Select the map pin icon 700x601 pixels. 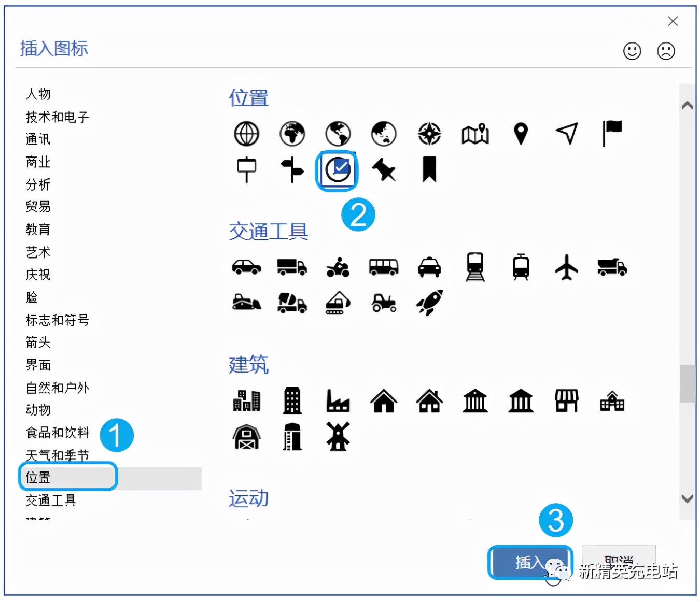click(521, 134)
